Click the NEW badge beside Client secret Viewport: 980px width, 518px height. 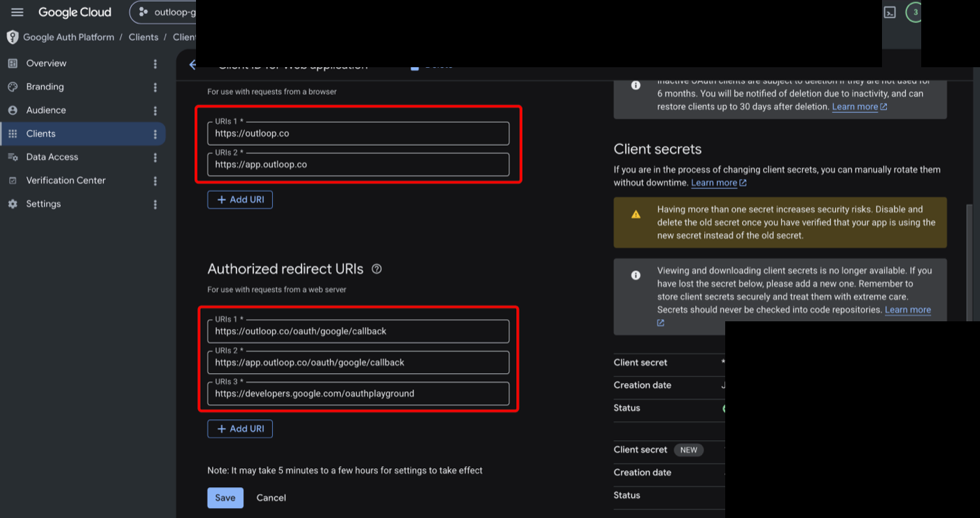coord(689,450)
